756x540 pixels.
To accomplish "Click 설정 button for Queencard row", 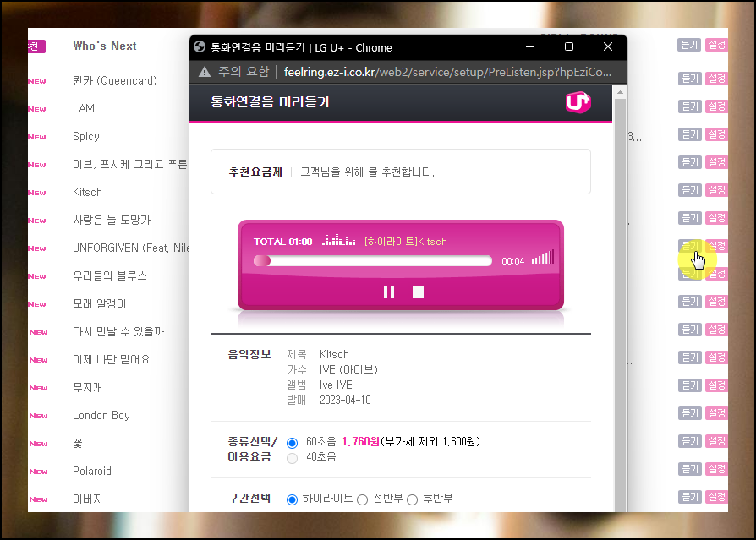I will [716, 78].
